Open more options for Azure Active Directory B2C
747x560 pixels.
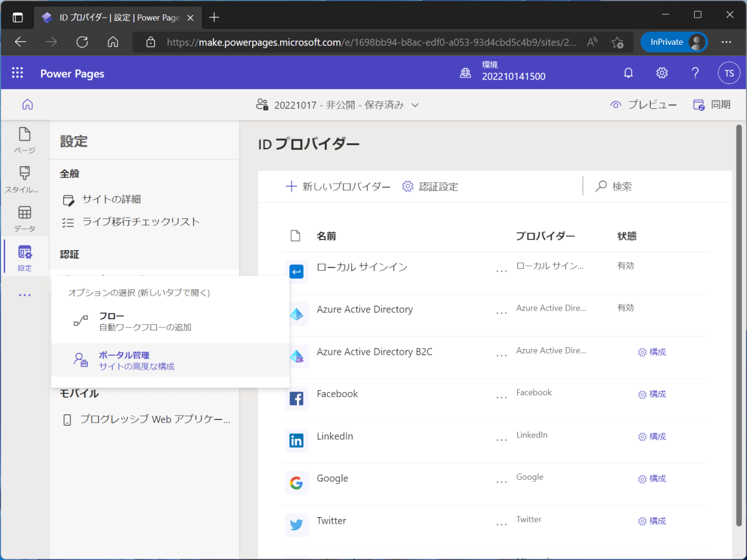[502, 355]
